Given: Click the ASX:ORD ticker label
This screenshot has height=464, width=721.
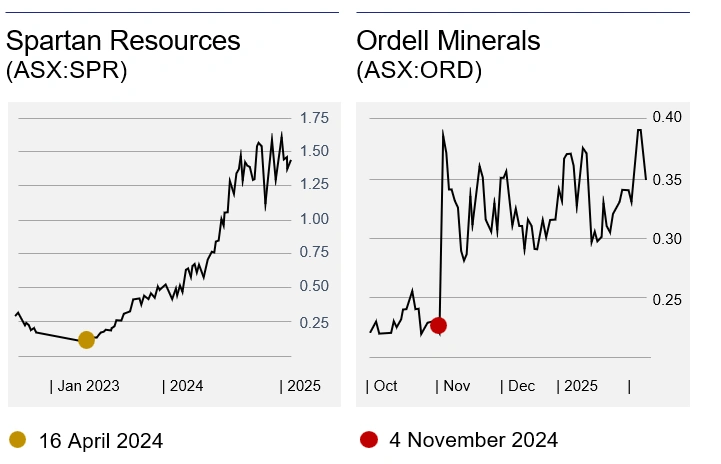Looking at the screenshot, I should pos(419,72).
